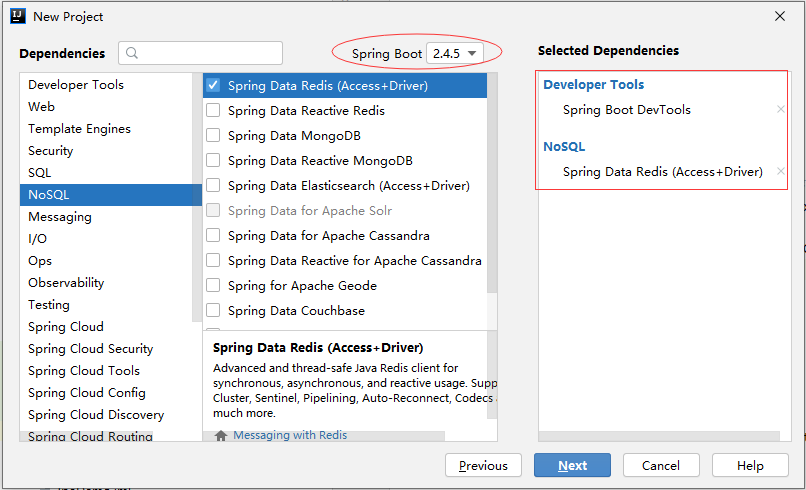Click the search magnifier icon
This screenshot has height=490, width=806.
[132, 53]
